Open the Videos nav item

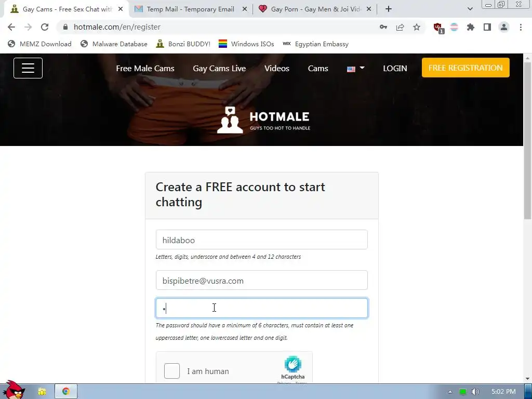(x=277, y=68)
